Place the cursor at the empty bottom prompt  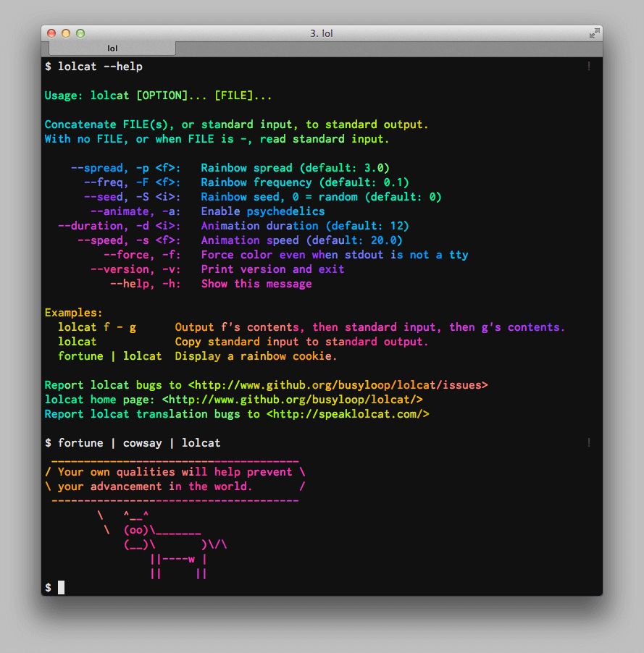(61, 587)
